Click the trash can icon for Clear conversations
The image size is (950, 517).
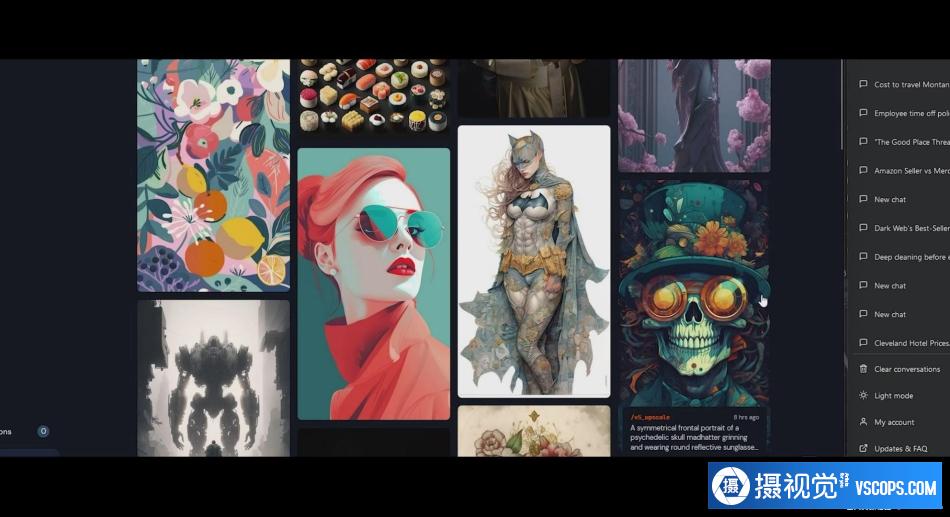(863, 369)
